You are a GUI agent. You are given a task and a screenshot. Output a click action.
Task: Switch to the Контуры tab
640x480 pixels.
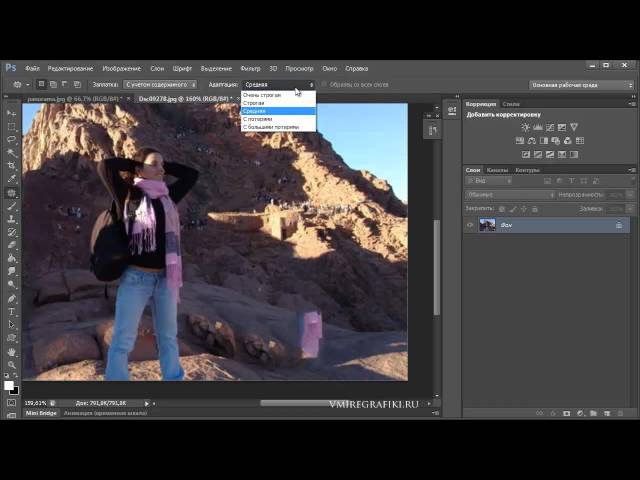(527, 170)
